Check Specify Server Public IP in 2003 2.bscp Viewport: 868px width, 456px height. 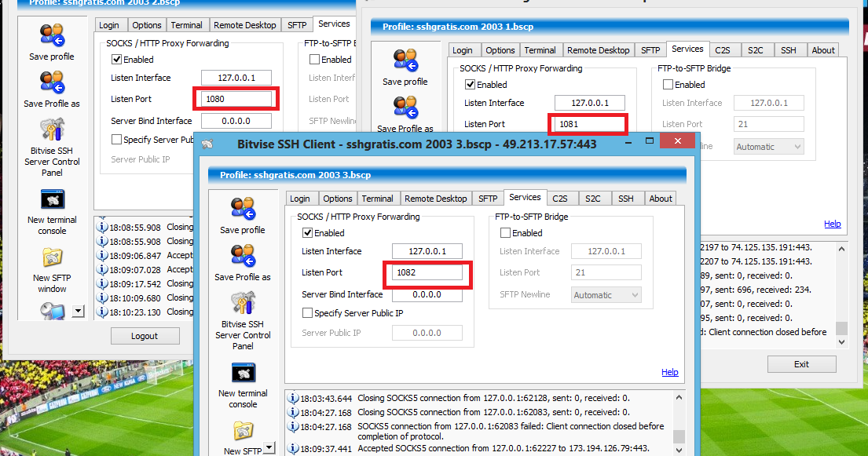[x=117, y=140]
